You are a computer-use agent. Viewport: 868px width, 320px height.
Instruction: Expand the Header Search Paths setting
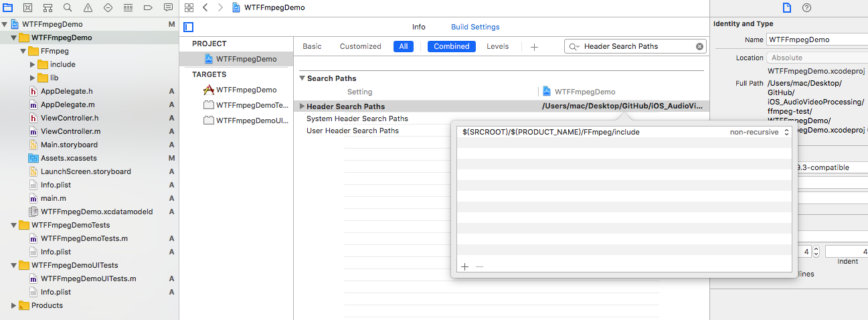click(x=302, y=106)
